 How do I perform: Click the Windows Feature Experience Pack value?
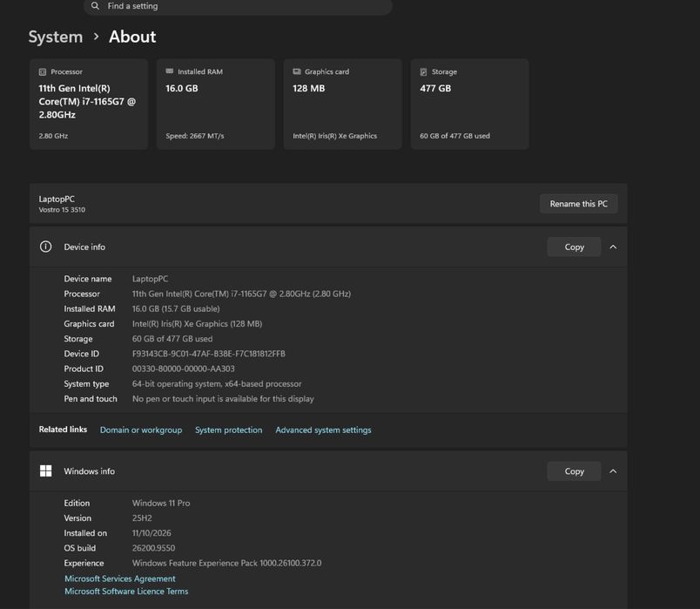(226, 563)
